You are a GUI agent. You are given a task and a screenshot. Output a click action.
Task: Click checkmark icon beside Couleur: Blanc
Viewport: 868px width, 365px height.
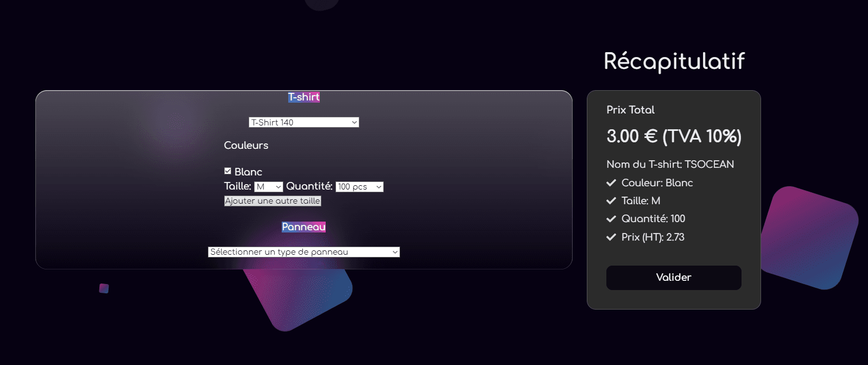pos(611,182)
